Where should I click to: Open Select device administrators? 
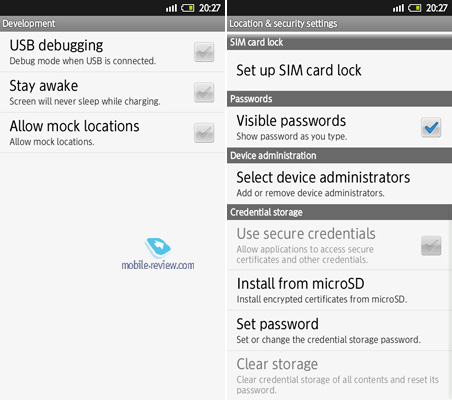click(339, 184)
